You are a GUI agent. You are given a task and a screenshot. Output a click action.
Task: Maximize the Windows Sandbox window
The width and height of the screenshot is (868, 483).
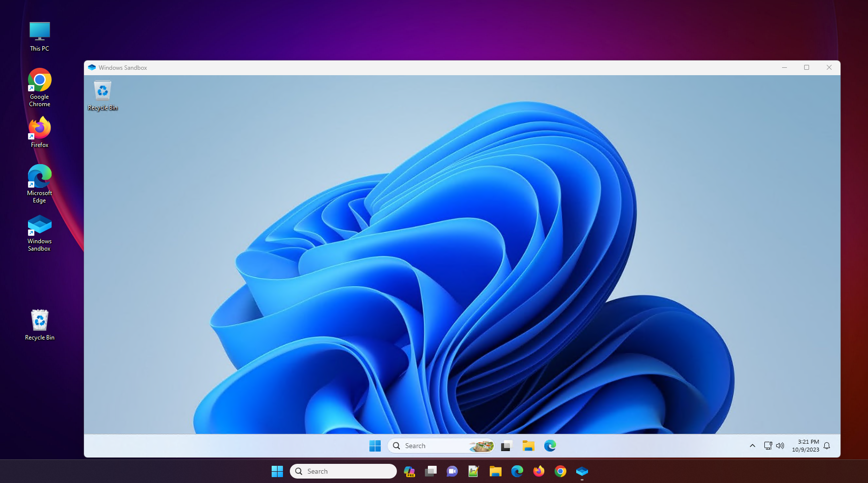(x=807, y=67)
